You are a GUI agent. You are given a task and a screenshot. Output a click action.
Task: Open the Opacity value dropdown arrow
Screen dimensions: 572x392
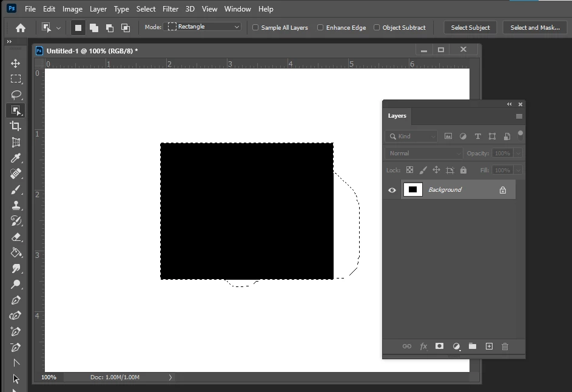click(519, 154)
